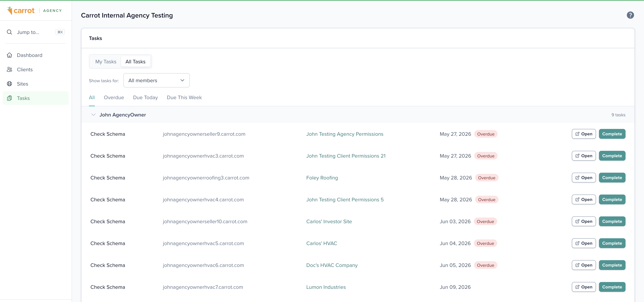
Task: Click the Clients people icon
Action: coord(9,70)
